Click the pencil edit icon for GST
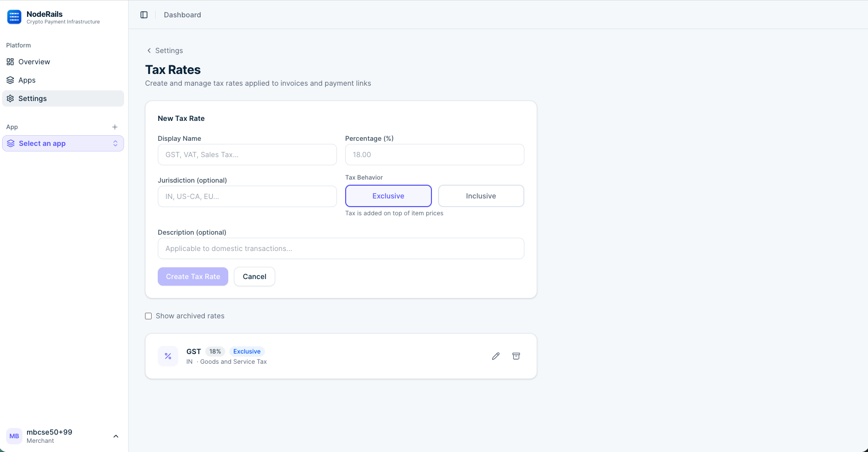 pyautogui.click(x=495, y=356)
